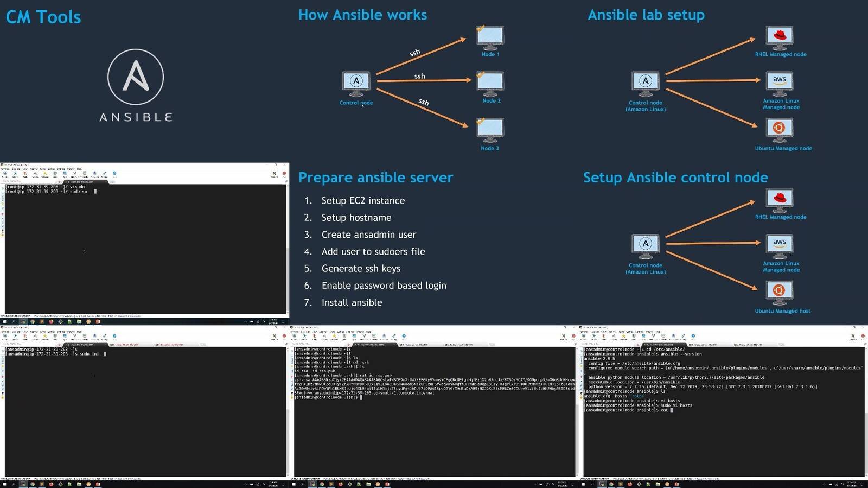Select the active session tab in the cat id_rsa.pub terminal window
The height and width of the screenshot is (488, 868).
point(375,345)
